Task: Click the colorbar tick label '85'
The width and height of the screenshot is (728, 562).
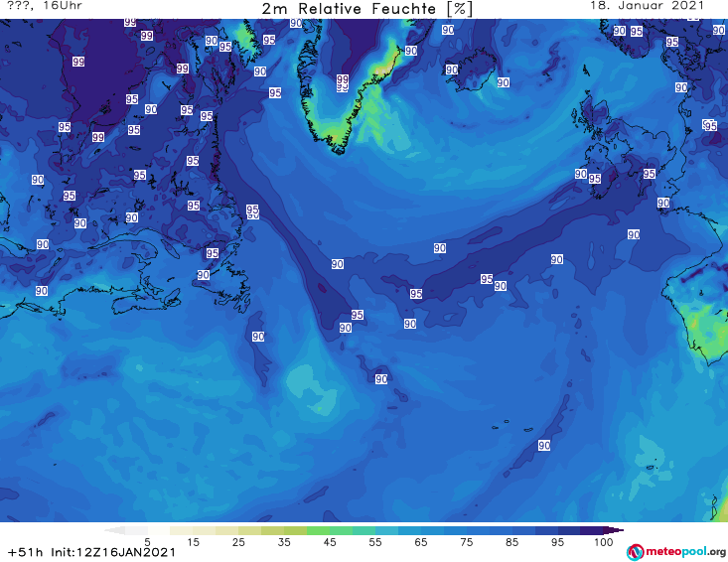Action: tap(511, 542)
